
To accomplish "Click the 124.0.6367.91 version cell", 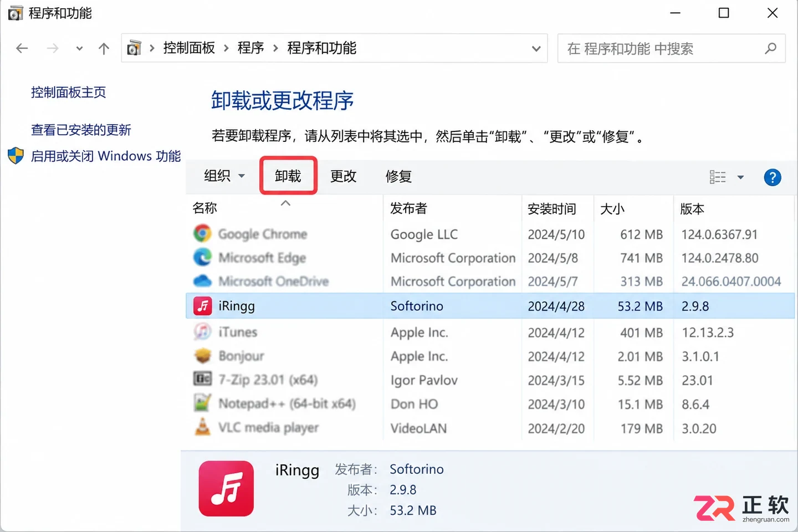I will 719,234.
